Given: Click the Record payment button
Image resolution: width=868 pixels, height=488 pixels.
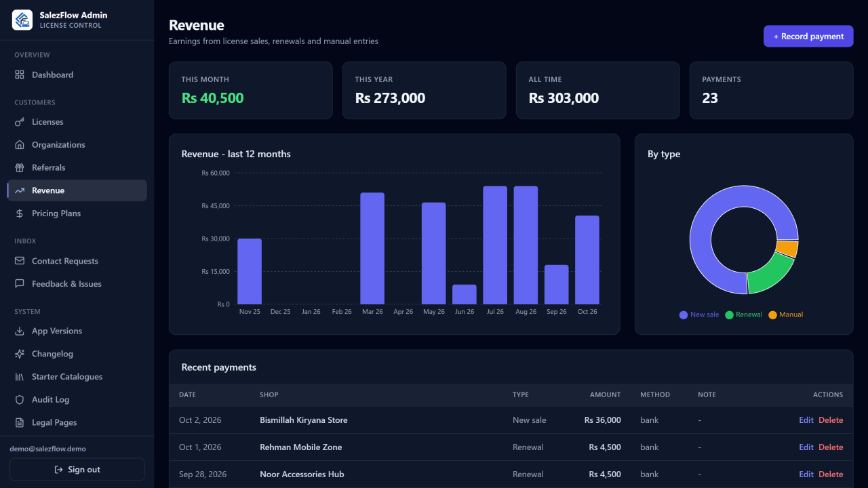Looking at the screenshot, I should click(x=808, y=37).
